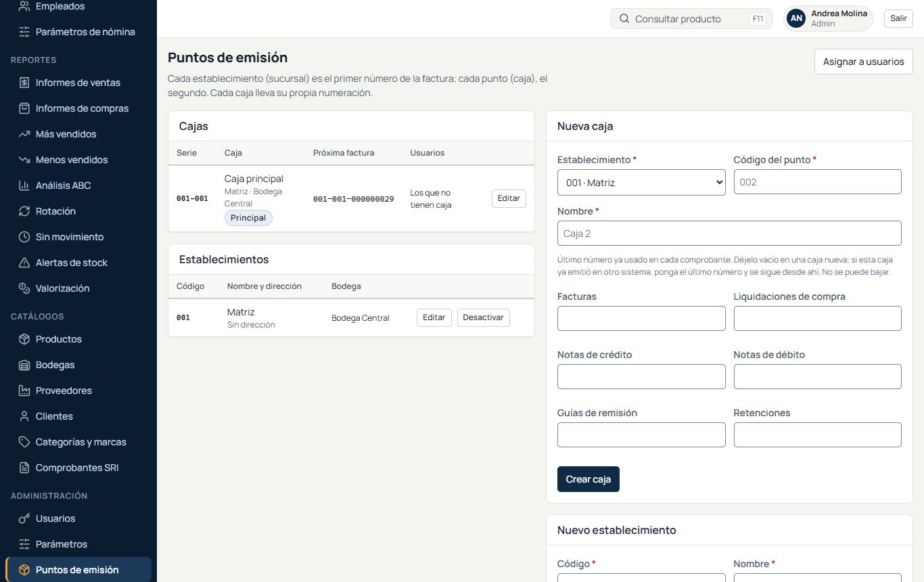This screenshot has width=924, height=582.
Task: Click the Liquidaciones de compra field
Action: point(818,319)
